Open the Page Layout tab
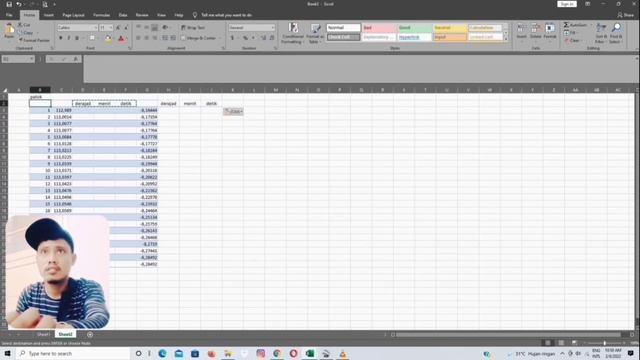The height and width of the screenshot is (360, 640). [73, 15]
